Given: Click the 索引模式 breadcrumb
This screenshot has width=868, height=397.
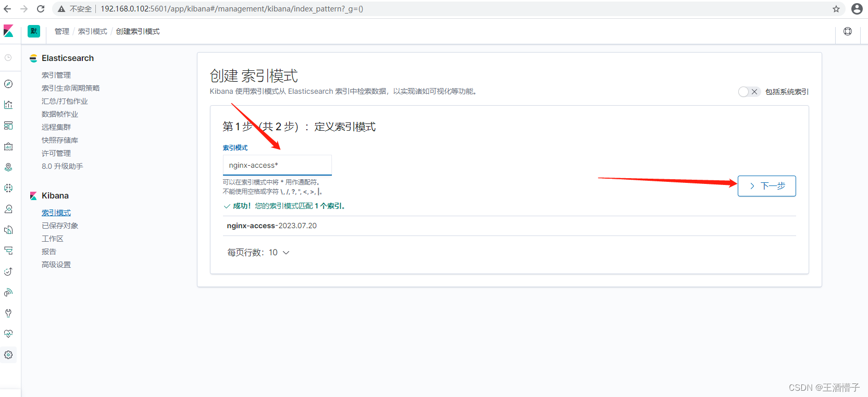Looking at the screenshot, I should (x=93, y=31).
